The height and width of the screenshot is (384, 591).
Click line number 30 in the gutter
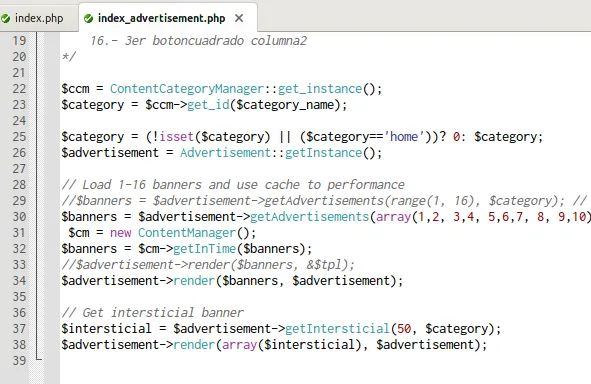(x=19, y=217)
